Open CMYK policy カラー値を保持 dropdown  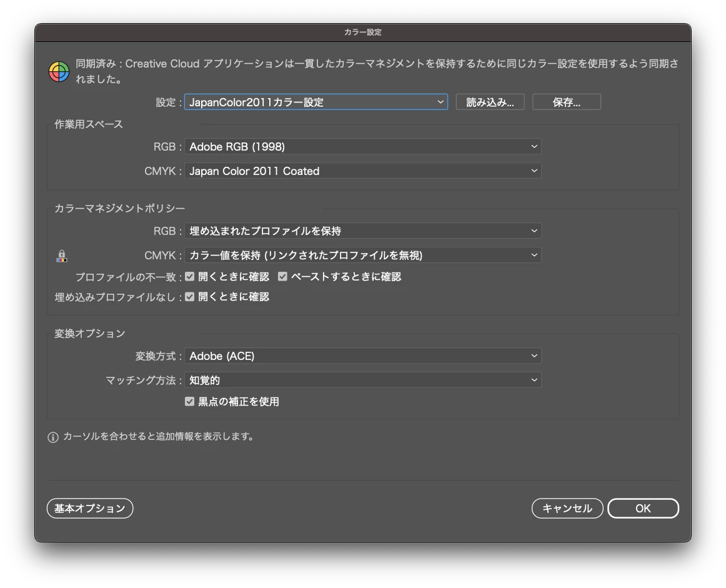pos(362,255)
